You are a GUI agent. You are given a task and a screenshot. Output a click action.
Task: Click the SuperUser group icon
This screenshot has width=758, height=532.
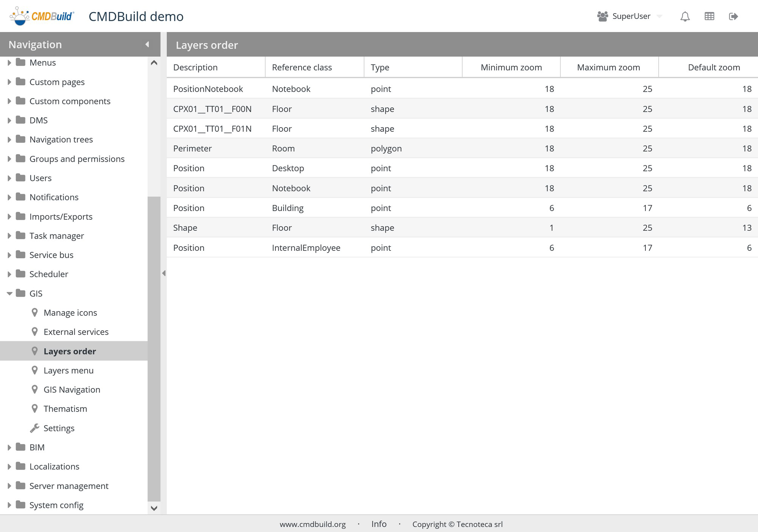click(602, 16)
